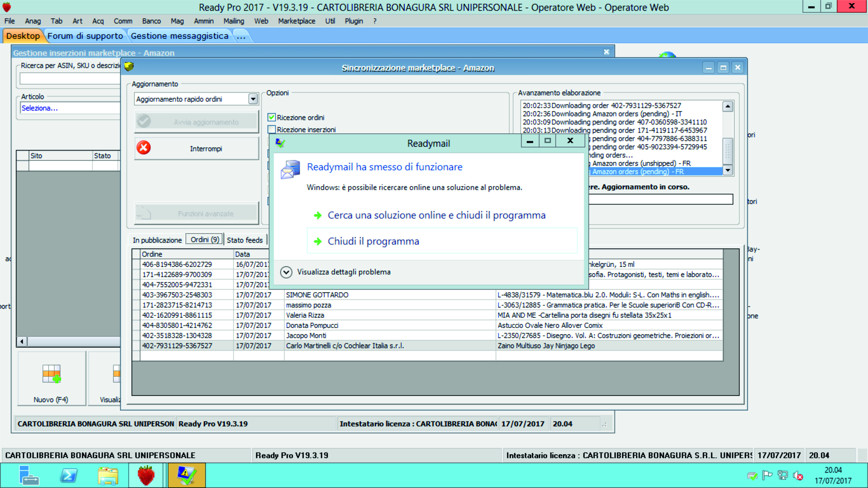Enable the Ricezione inserzioni checkbox
This screenshot has height=488, width=868.
pos(272,129)
